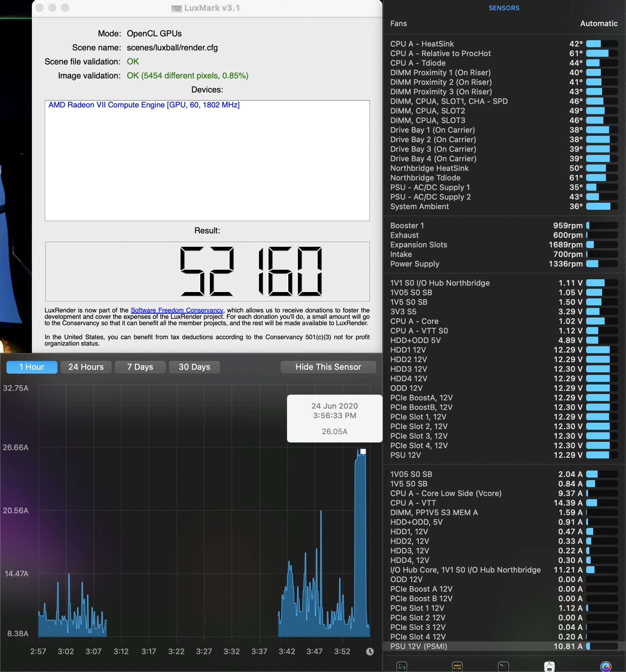This screenshot has height=672, width=626.
Task: Select the PSU - AC/DC Supply 2 row
Action: coord(504,197)
